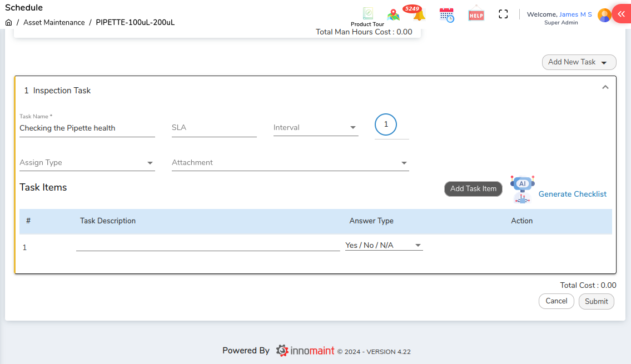The width and height of the screenshot is (631, 364).
Task: Click the Add Task Item button
Action: [473, 189]
